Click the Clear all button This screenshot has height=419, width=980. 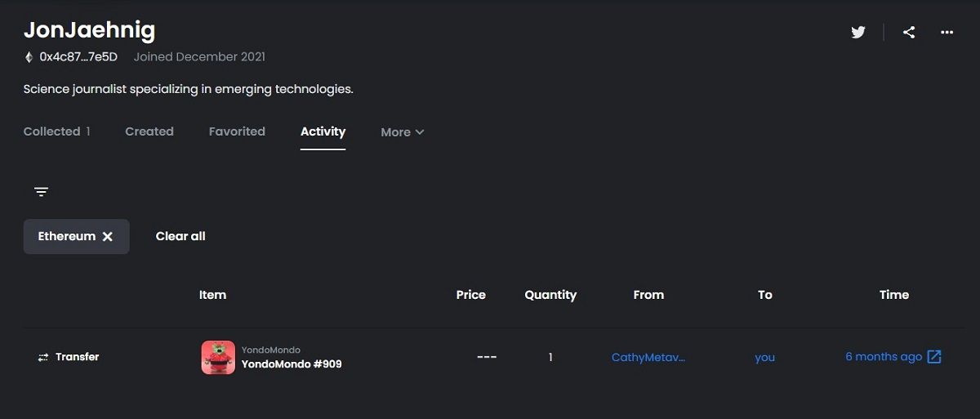pyautogui.click(x=180, y=237)
